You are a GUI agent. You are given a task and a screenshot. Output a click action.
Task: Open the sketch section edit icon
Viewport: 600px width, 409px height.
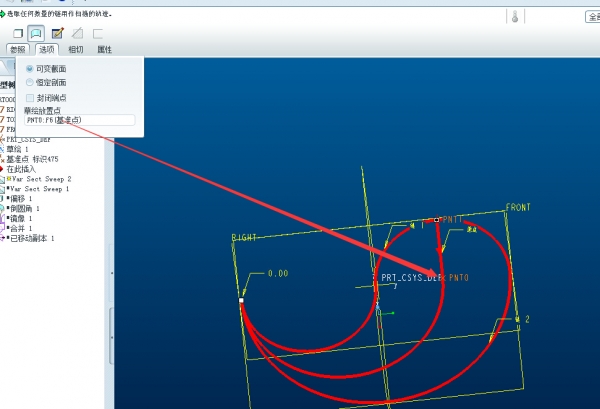(x=57, y=33)
